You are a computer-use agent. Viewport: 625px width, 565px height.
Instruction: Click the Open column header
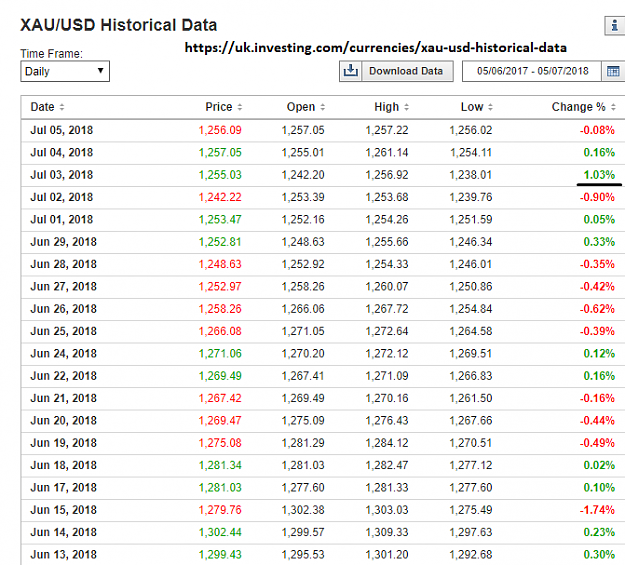[301, 107]
